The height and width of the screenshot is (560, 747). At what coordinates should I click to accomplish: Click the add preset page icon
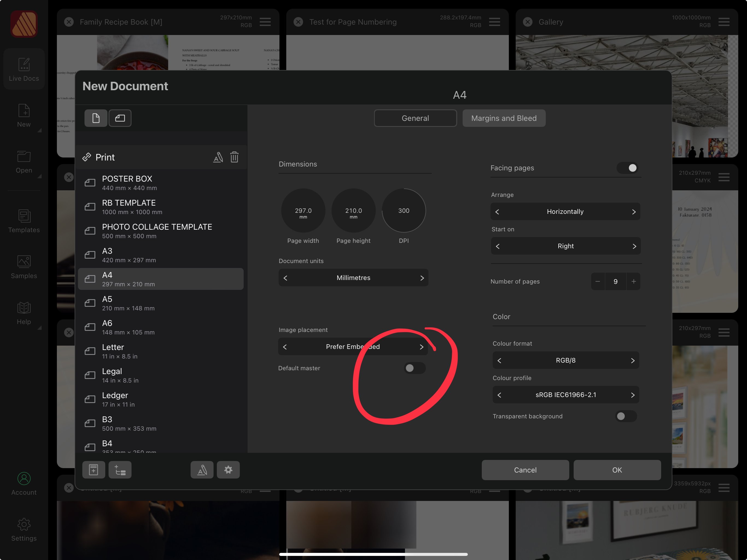94,470
